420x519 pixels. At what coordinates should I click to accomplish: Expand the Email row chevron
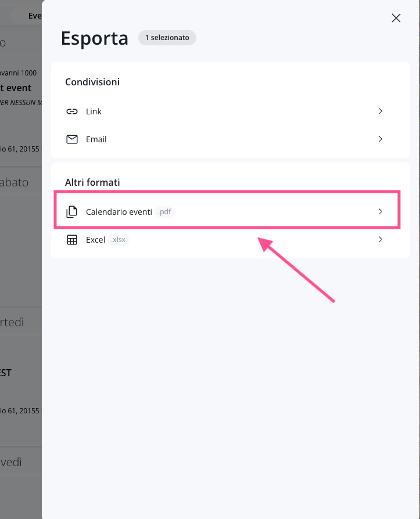point(380,139)
